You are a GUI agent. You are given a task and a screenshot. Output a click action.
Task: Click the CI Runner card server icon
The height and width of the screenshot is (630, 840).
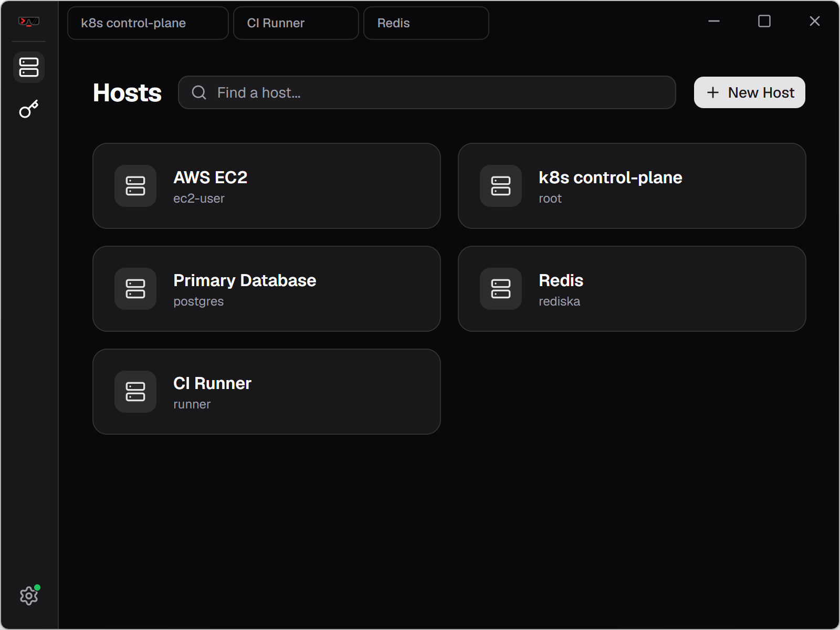135,392
